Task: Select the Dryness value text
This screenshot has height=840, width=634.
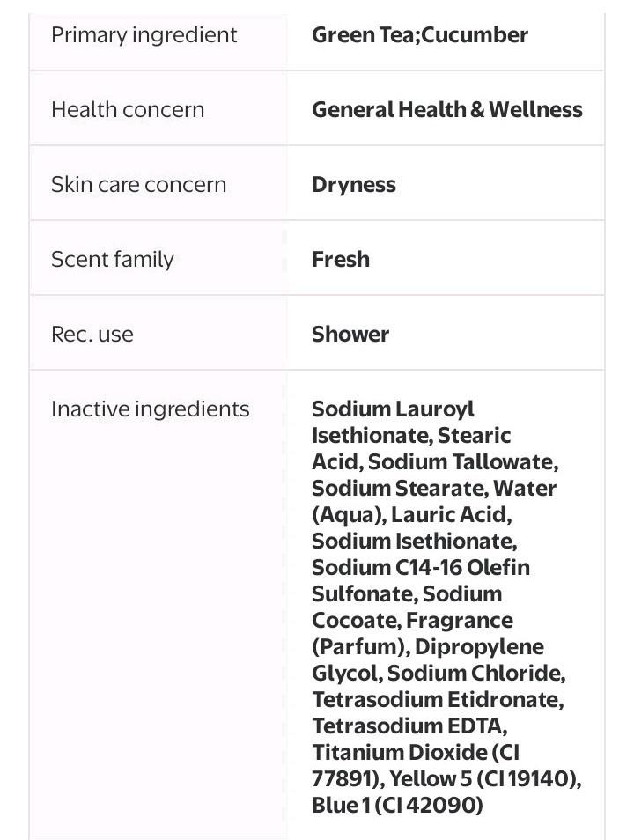Action: coord(354,186)
